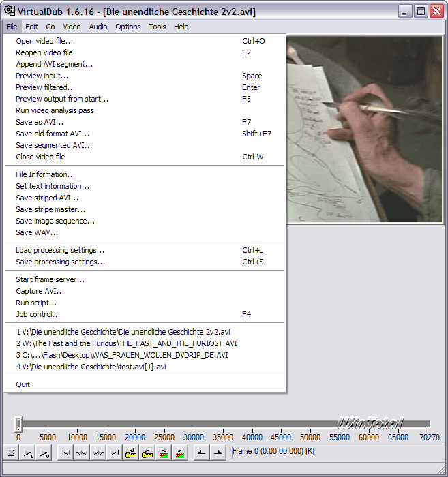Open the Video menu

[72, 27]
